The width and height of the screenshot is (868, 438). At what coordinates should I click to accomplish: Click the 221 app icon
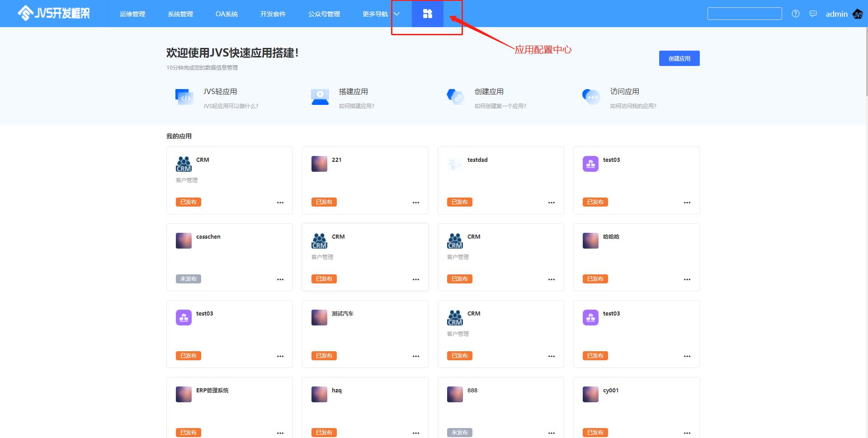pyautogui.click(x=319, y=164)
